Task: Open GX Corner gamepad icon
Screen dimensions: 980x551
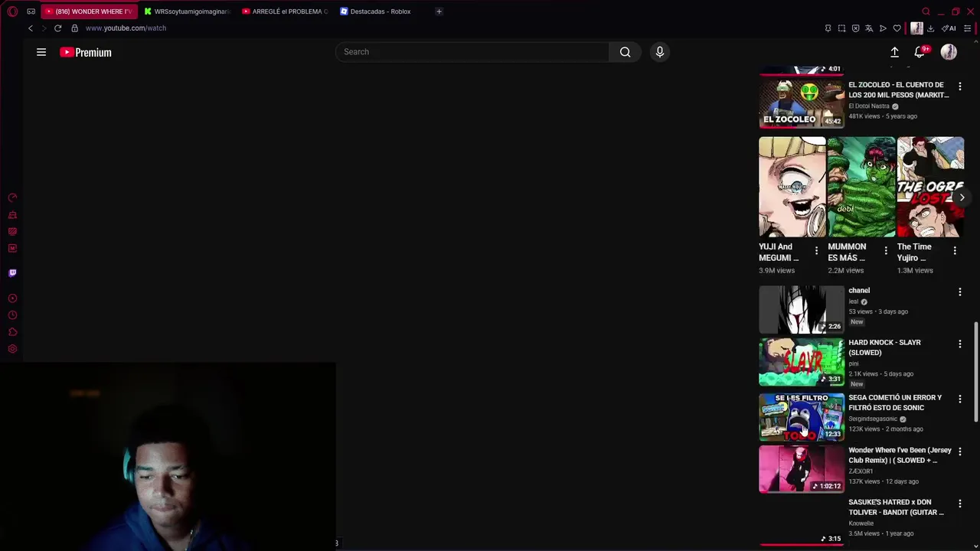Action: tap(31, 11)
